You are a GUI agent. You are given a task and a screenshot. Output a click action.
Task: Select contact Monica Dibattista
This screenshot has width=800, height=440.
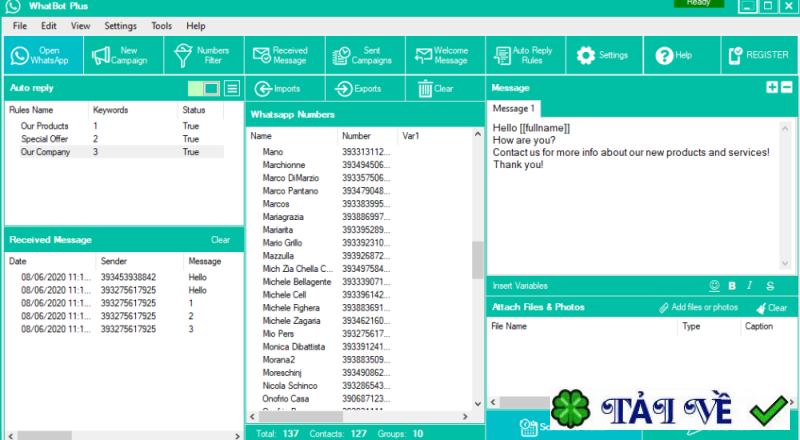pos(293,347)
